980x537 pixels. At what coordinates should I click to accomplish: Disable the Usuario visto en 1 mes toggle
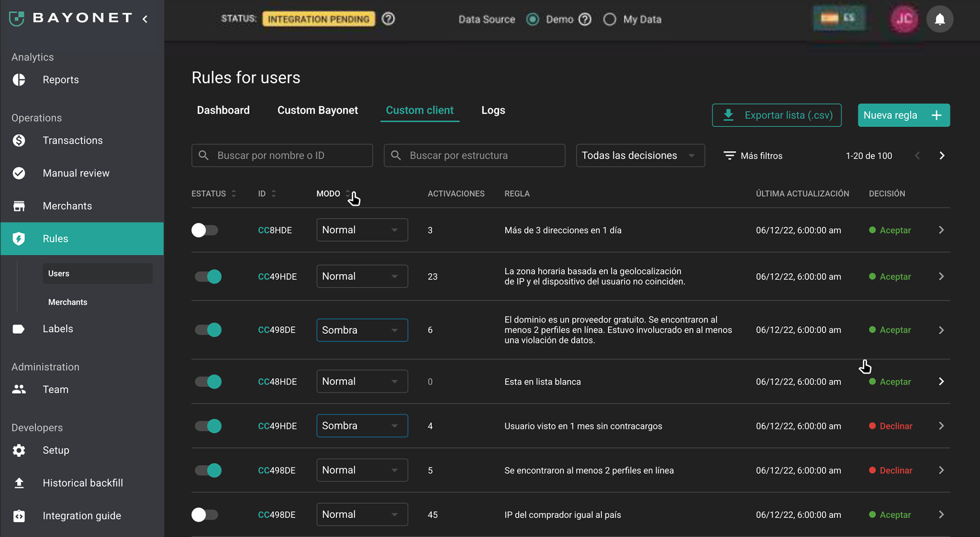pos(208,426)
